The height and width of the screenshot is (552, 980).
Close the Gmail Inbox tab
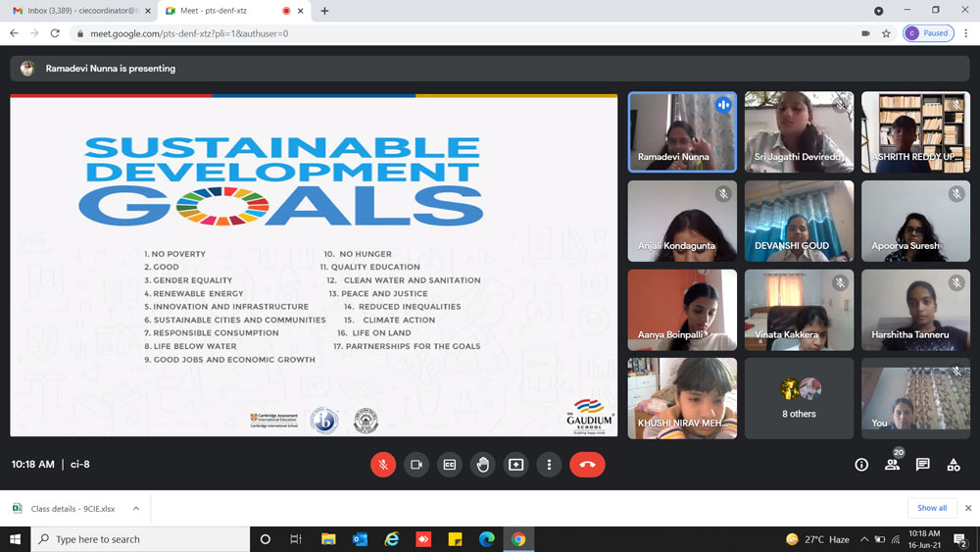click(x=148, y=11)
